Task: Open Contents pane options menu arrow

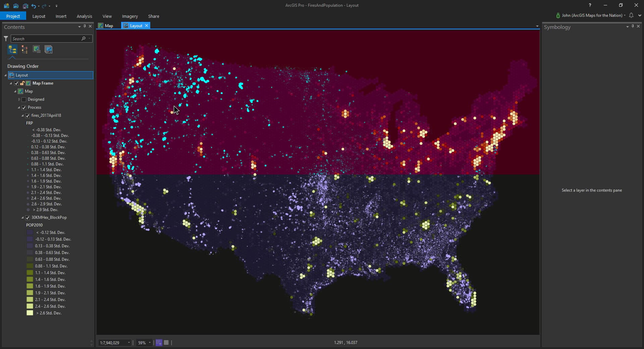Action: coord(79,27)
